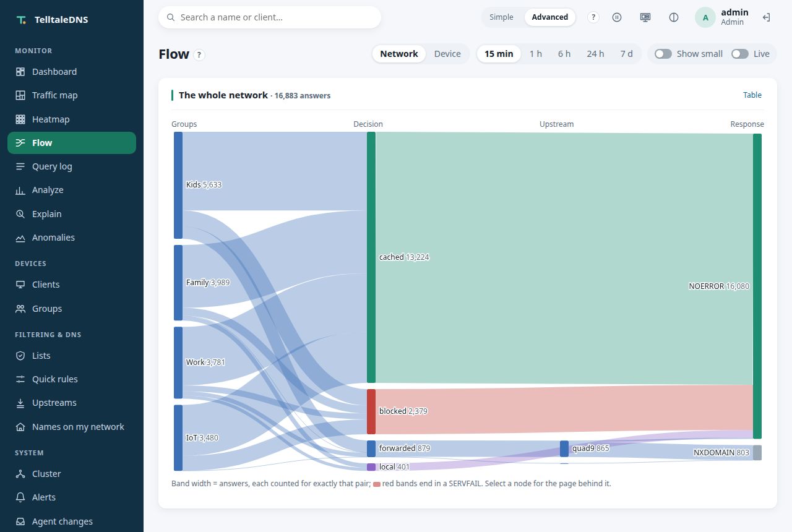The height and width of the screenshot is (532, 792).
Task: Click the top-bar help question mark
Action: [593, 17]
